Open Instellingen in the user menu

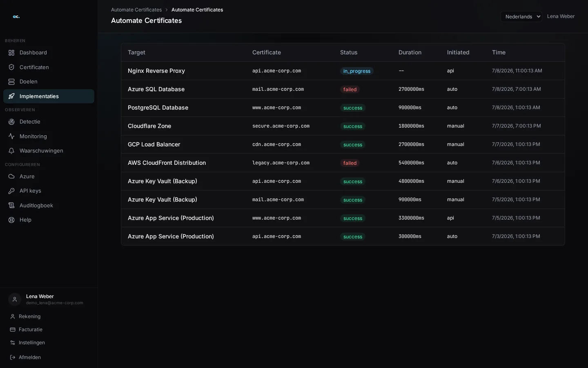tap(49, 343)
